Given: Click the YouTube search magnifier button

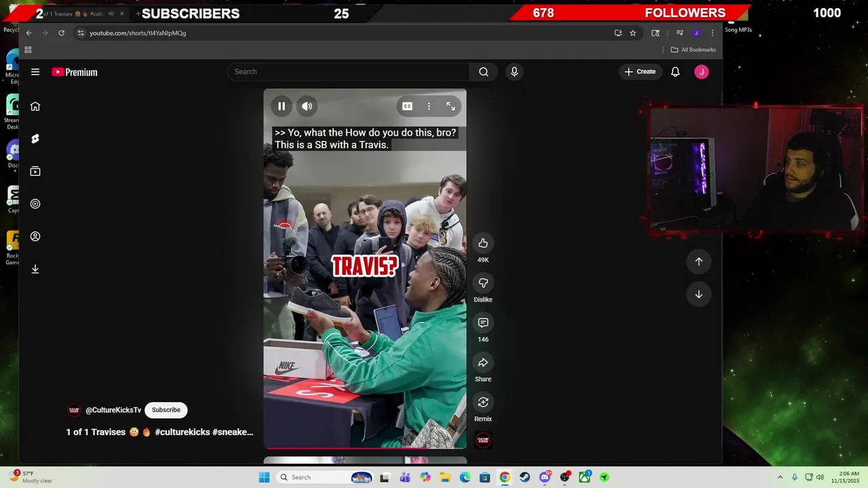Looking at the screenshot, I should tap(484, 72).
